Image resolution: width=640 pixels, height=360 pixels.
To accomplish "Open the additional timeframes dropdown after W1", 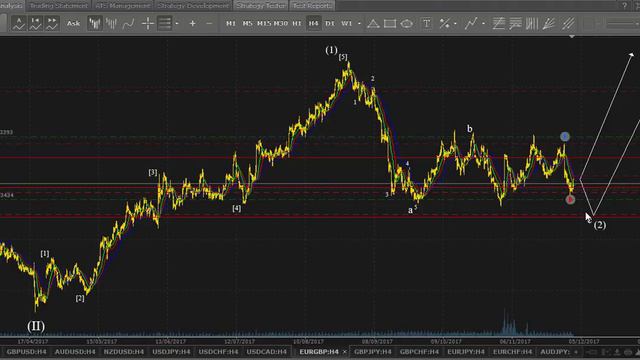I will 359,24.
